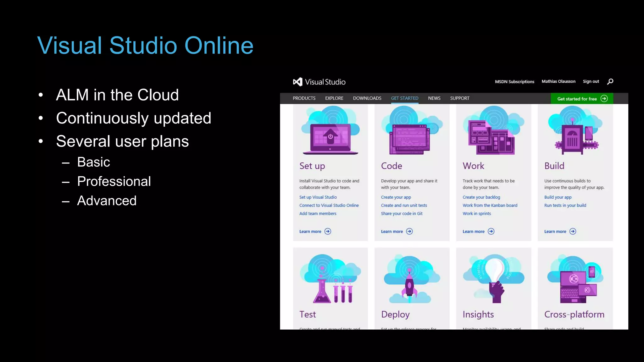Click the Build card heading
The image size is (644, 362).
[554, 166]
